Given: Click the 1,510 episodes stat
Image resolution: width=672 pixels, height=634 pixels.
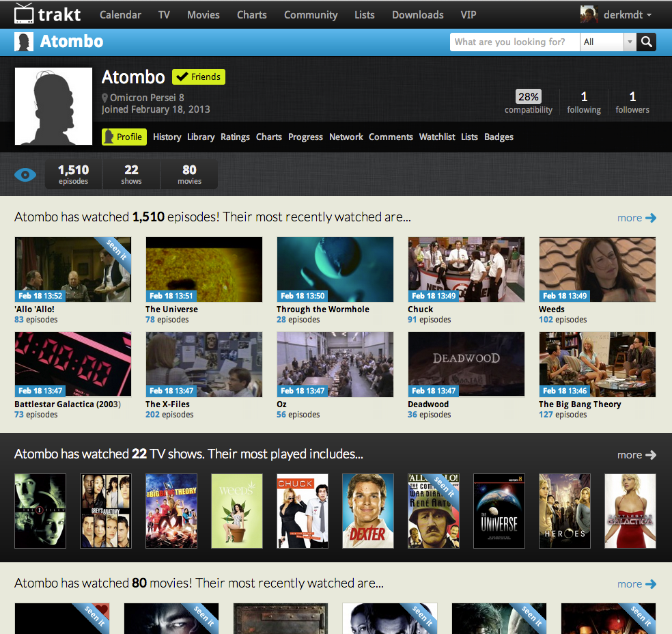Looking at the screenshot, I should pos(74,174).
